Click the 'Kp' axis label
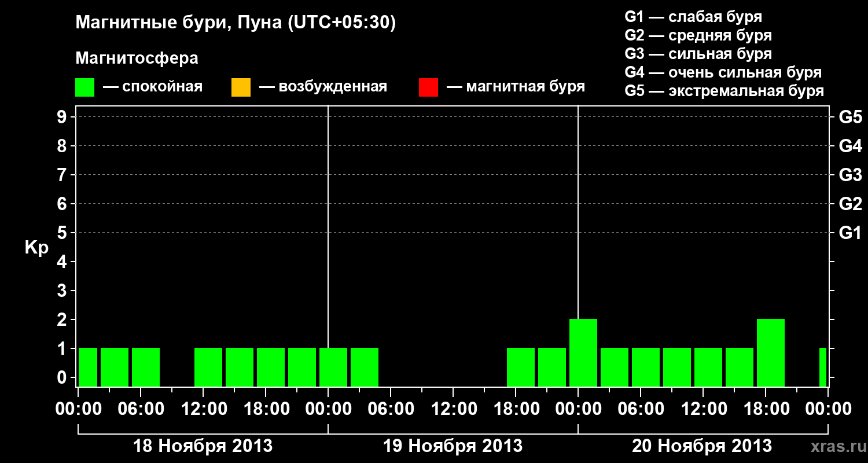868x463 pixels. tap(36, 248)
